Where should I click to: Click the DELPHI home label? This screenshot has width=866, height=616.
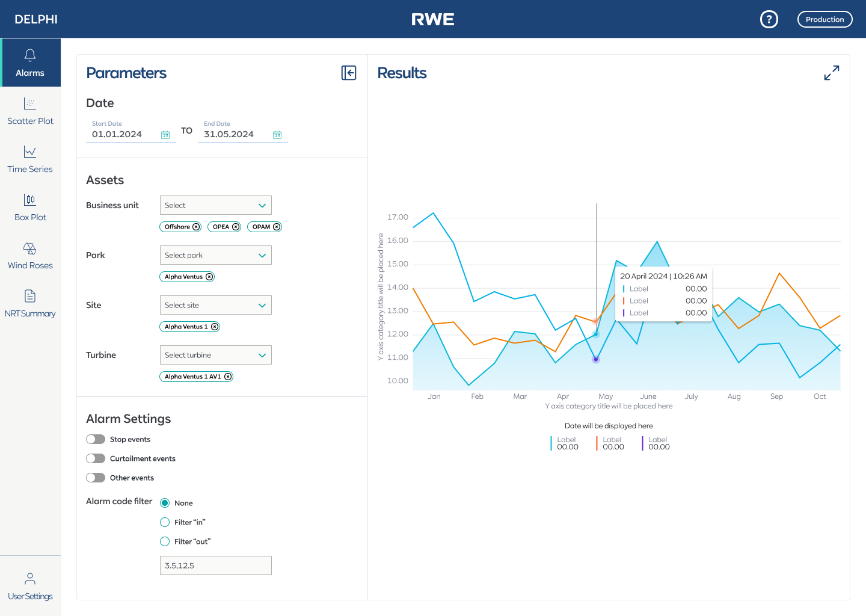click(x=36, y=19)
